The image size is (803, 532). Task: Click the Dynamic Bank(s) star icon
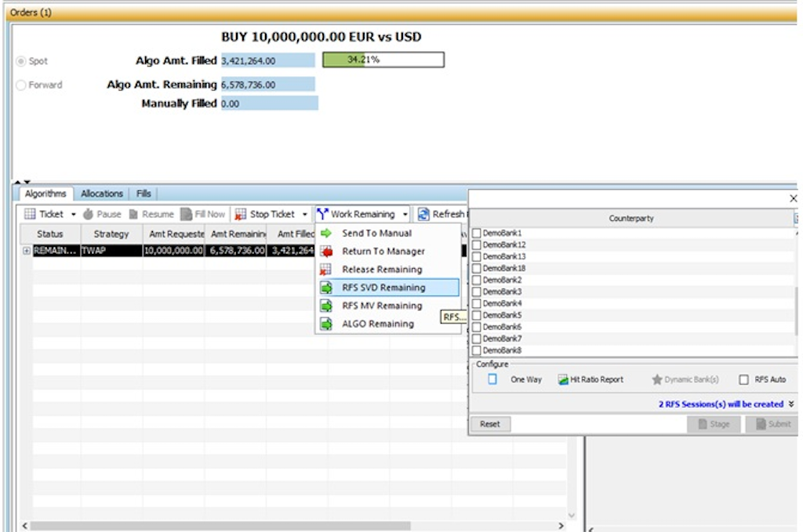657,379
